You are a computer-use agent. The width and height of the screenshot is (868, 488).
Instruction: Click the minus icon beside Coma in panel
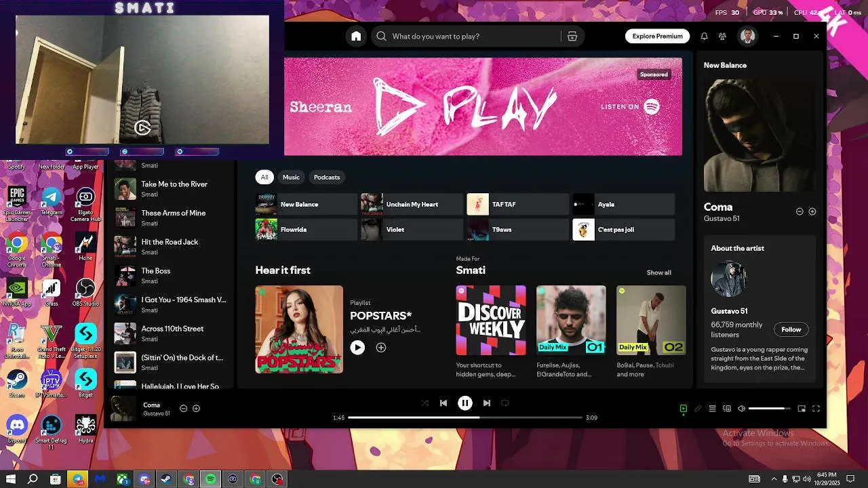point(800,211)
